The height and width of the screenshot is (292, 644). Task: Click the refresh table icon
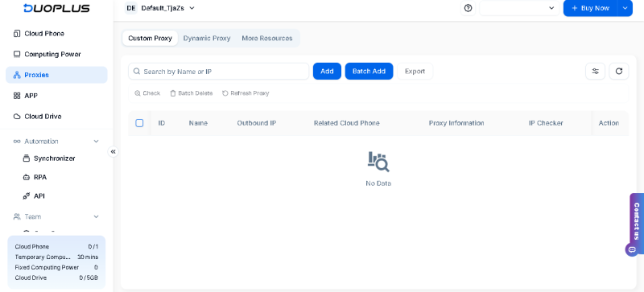(x=619, y=72)
